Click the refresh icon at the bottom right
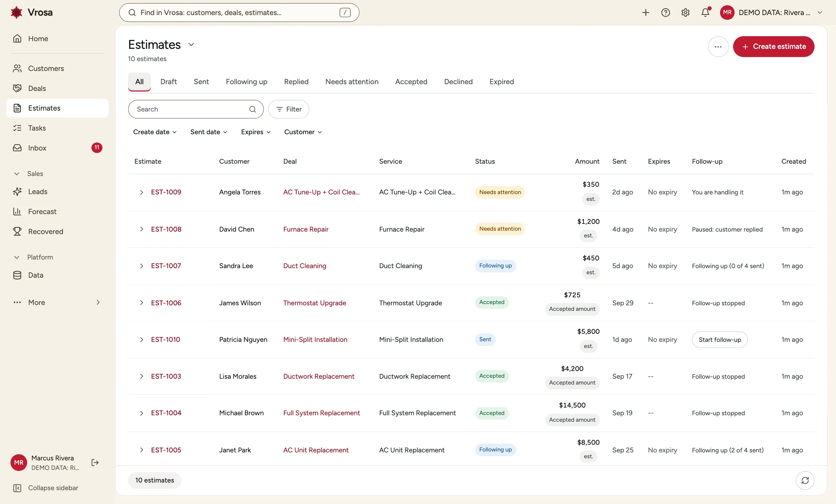Image resolution: width=836 pixels, height=504 pixels. 805,480
